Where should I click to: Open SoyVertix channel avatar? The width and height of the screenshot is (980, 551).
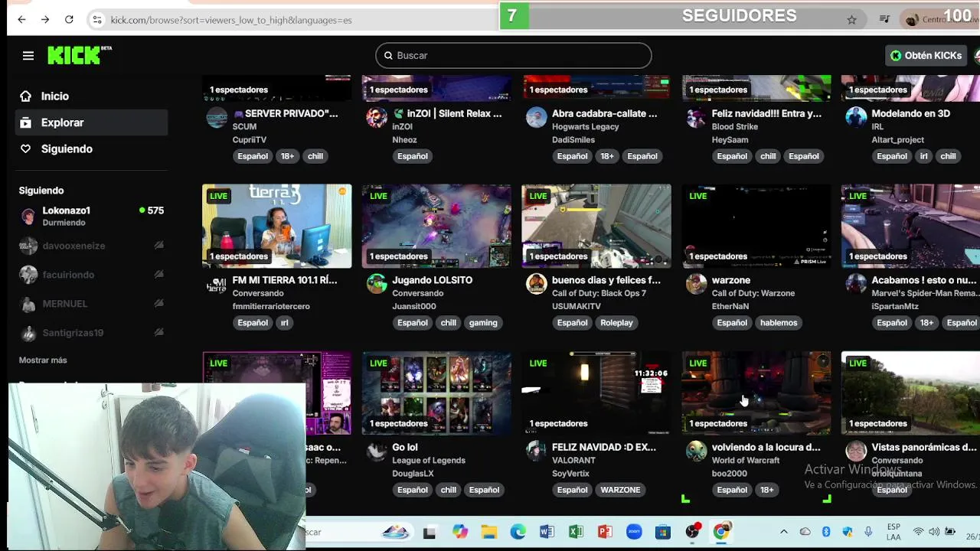(x=537, y=452)
